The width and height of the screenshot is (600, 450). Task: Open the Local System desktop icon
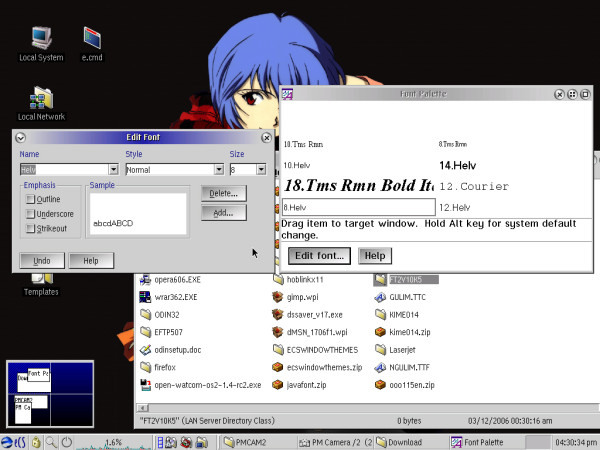tap(41, 38)
